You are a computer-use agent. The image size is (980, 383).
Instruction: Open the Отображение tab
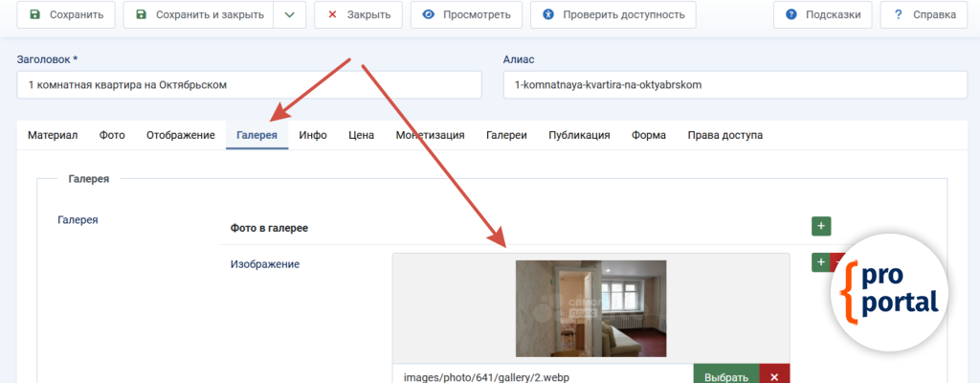pos(180,135)
